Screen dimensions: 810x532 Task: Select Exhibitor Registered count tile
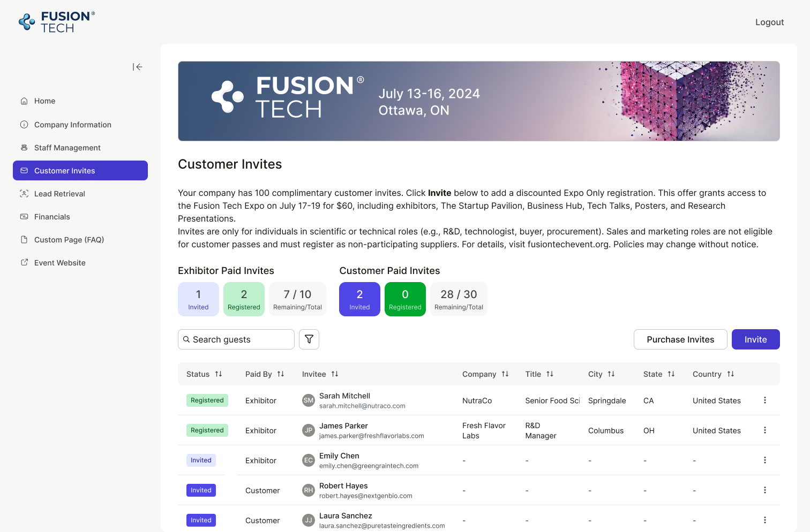[x=244, y=299]
